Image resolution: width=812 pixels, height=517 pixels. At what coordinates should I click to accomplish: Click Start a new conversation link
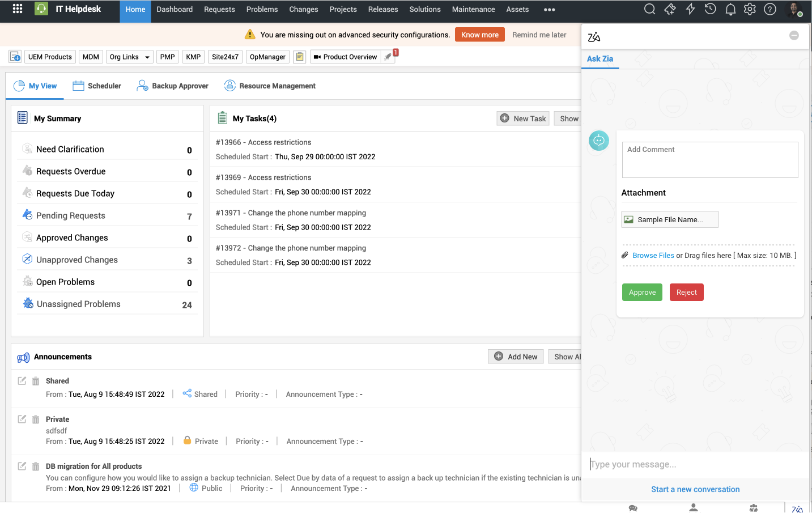pyautogui.click(x=695, y=489)
